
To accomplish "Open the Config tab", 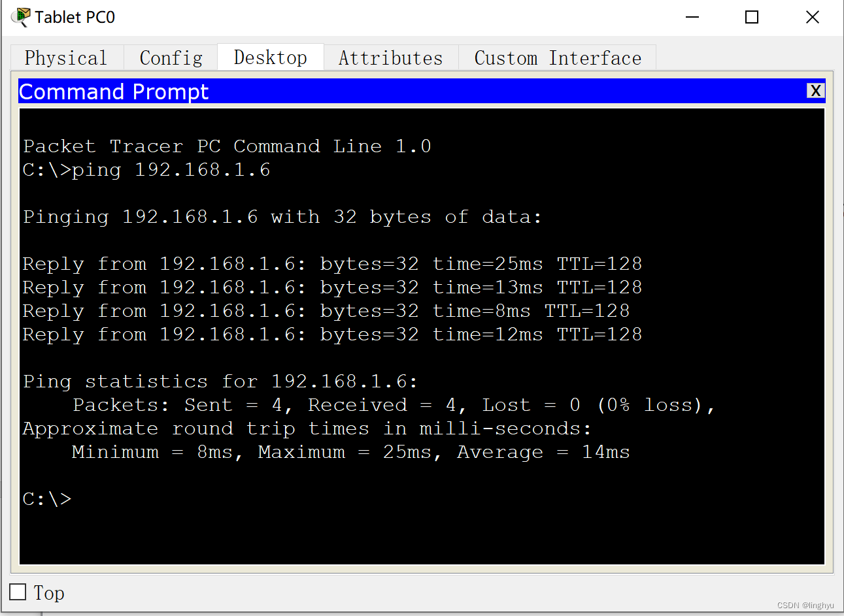I will click(x=171, y=58).
